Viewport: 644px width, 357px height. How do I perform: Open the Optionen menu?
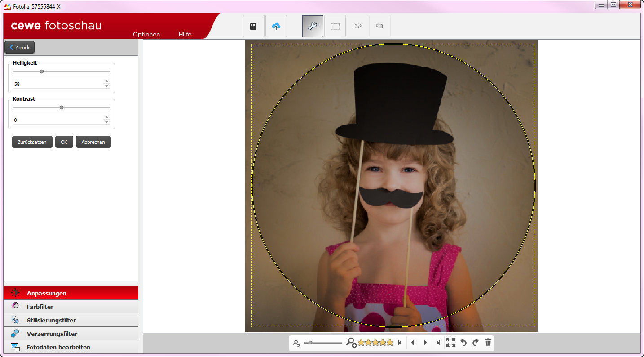click(x=146, y=34)
